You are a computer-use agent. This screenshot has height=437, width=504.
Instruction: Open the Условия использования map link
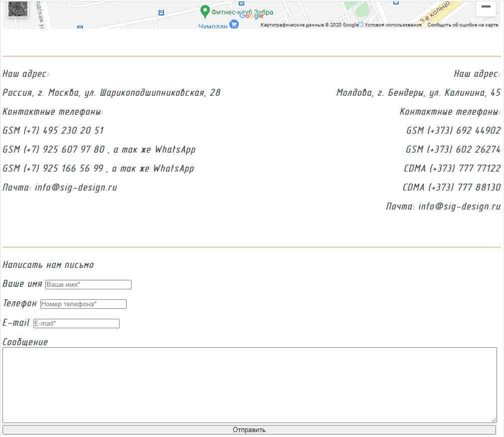point(393,25)
